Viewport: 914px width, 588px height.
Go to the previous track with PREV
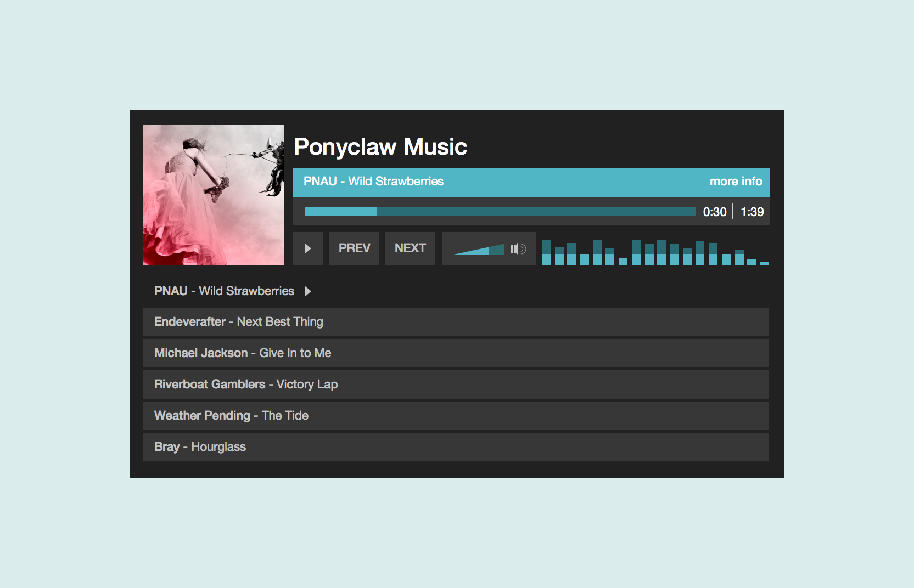pos(354,248)
